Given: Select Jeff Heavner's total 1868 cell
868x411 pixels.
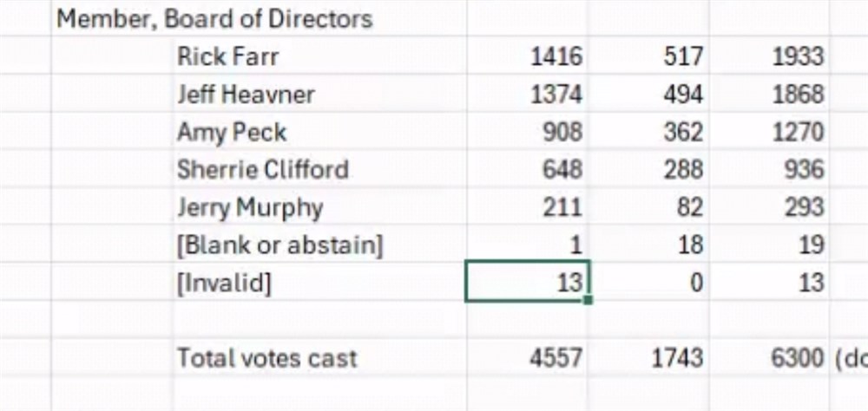Looking at the screenshot, I should coord(769,94).
